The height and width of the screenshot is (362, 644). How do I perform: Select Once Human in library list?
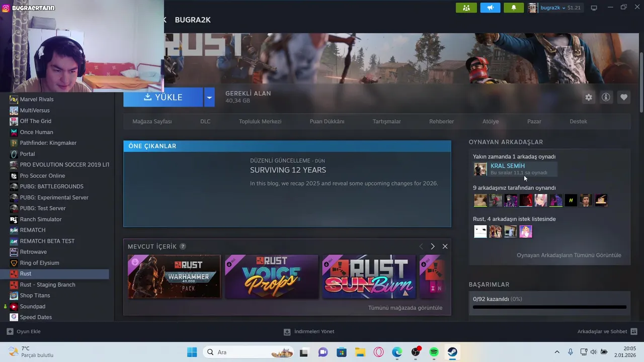(x=54, y=132)
